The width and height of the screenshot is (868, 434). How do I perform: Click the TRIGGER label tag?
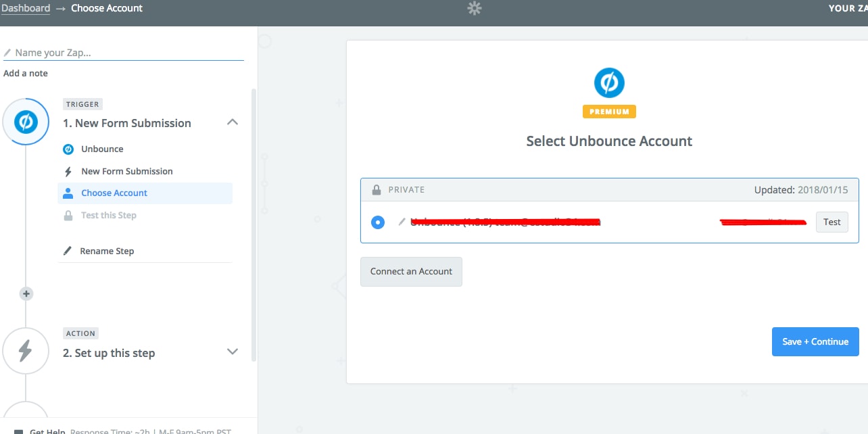[82, 104]
